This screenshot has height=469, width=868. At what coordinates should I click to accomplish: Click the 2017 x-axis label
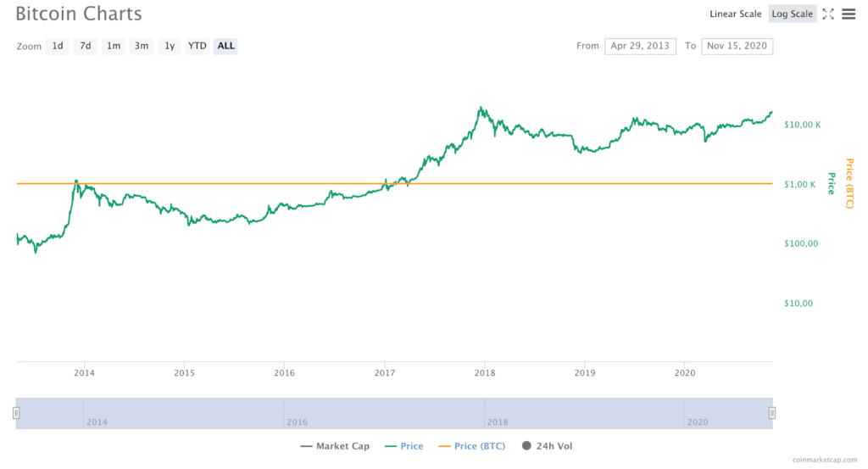(385, 373)
